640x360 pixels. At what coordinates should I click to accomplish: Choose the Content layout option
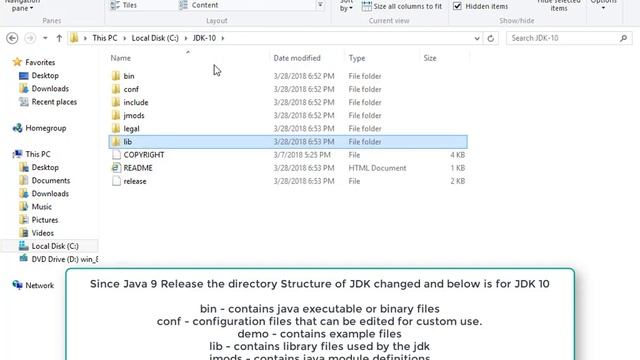click(199, 5)
